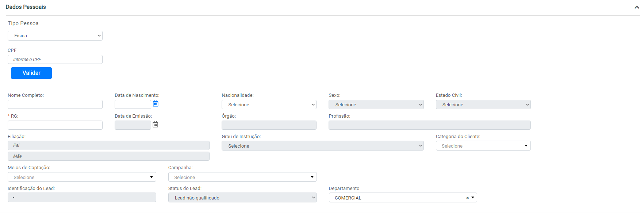Open the Tipo Pessoa dropdown
Screen dimensions: 644x213
point(55,36)
